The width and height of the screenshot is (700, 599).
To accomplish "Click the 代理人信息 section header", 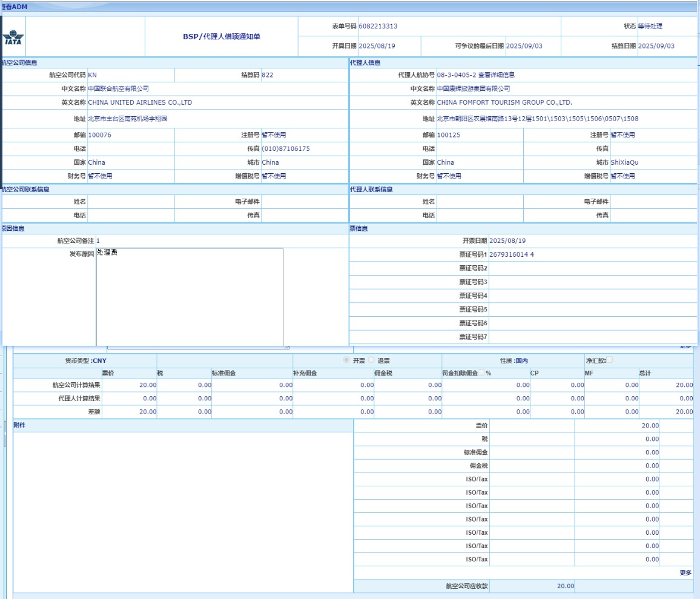I will pos(365,62).
